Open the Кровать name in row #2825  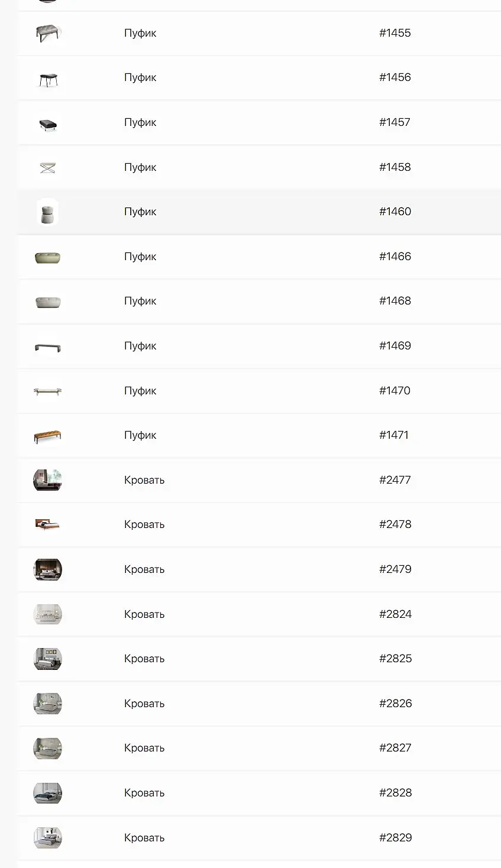pos(144,659)
